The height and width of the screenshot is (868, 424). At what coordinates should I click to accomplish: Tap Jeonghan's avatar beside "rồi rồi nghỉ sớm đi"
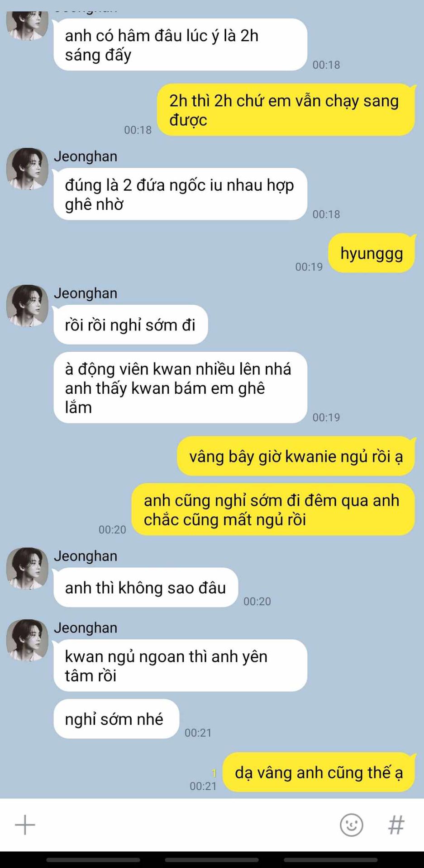[27, 306]
